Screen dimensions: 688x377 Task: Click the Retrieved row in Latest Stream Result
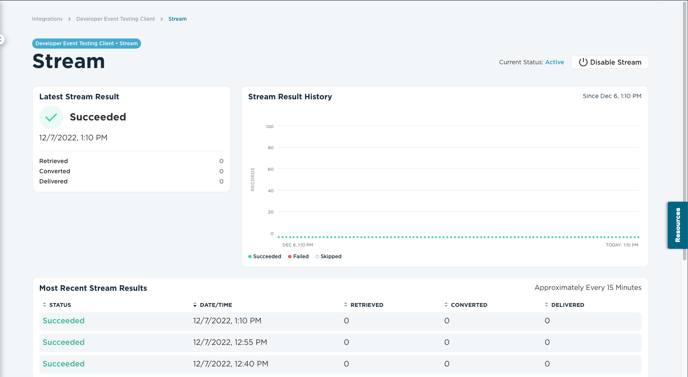pos(131,161)
